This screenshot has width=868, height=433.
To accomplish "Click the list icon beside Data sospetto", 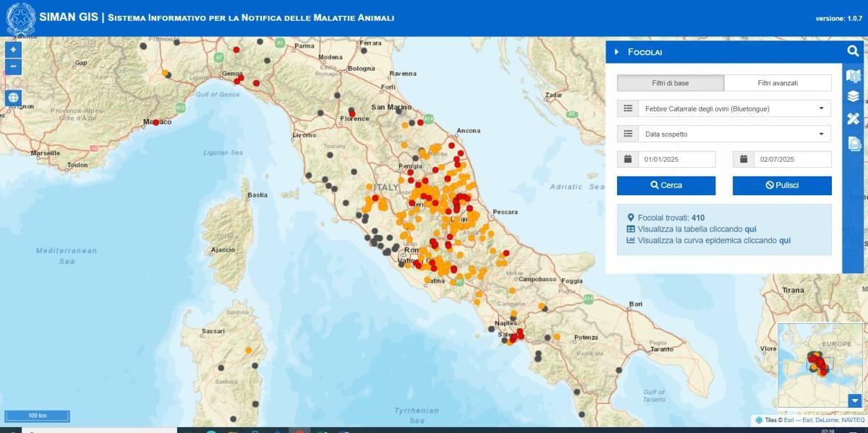I will [627, 134].
